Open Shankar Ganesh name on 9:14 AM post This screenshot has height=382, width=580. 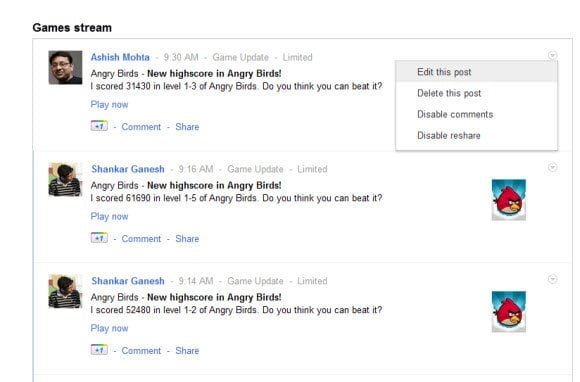pos(128,281)
